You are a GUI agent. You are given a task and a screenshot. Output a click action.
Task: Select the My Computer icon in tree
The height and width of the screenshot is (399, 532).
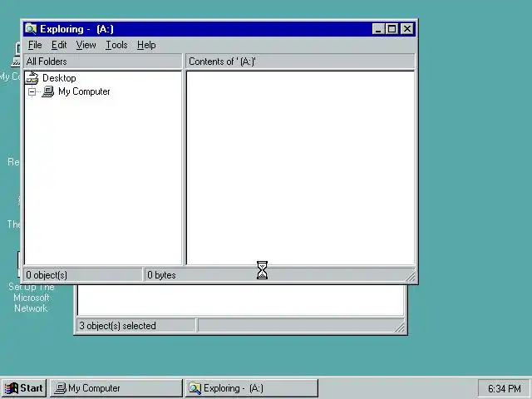click(48, 91)
